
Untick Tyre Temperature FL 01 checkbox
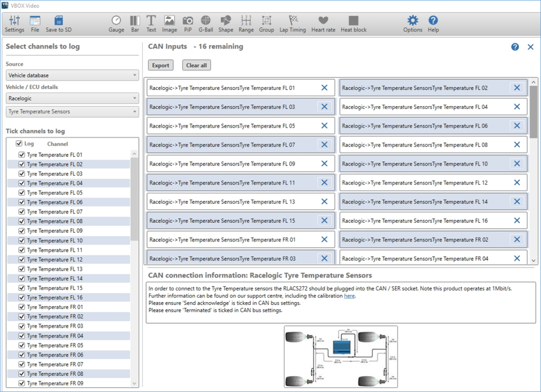click(x=22, y=154)
